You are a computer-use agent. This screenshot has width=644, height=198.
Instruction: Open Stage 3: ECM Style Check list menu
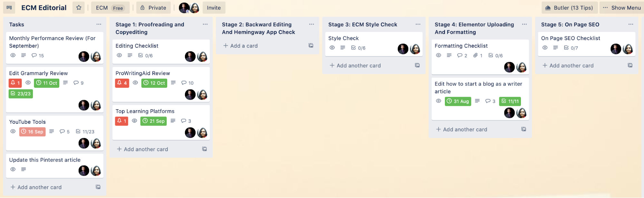pos(418,24)
